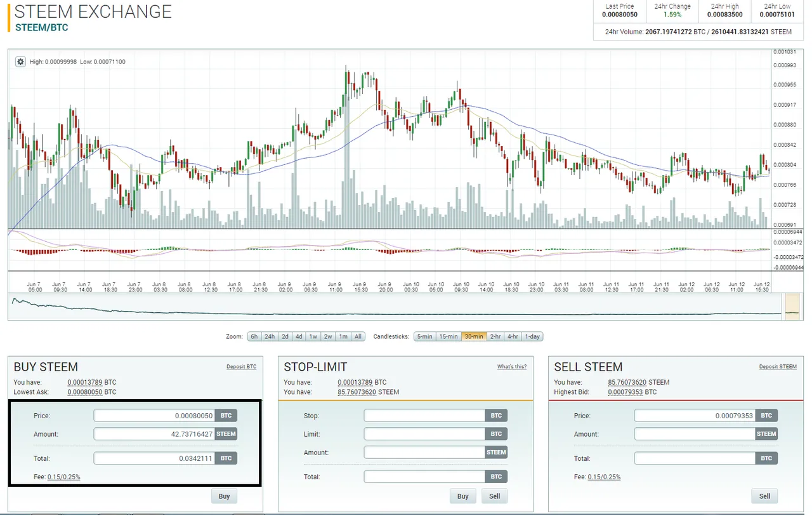Click BUY STEEM panel heading
812x516 pixels.
[46, 367]
